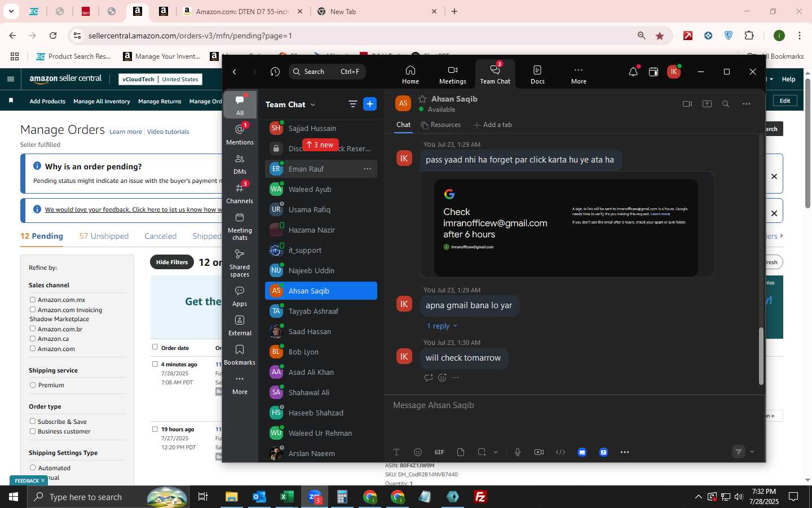
Task: Open Zoom notifications bell
Action: [633, 72]
